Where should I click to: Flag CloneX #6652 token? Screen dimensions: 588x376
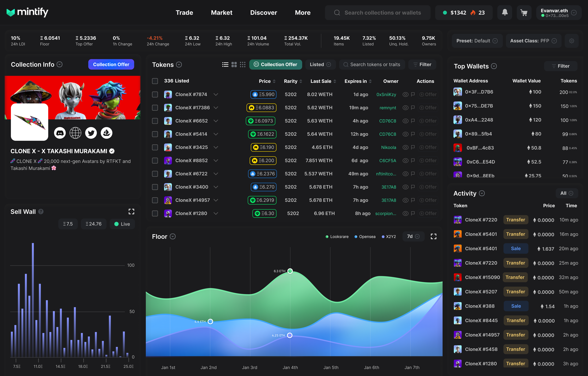(413, 121)
